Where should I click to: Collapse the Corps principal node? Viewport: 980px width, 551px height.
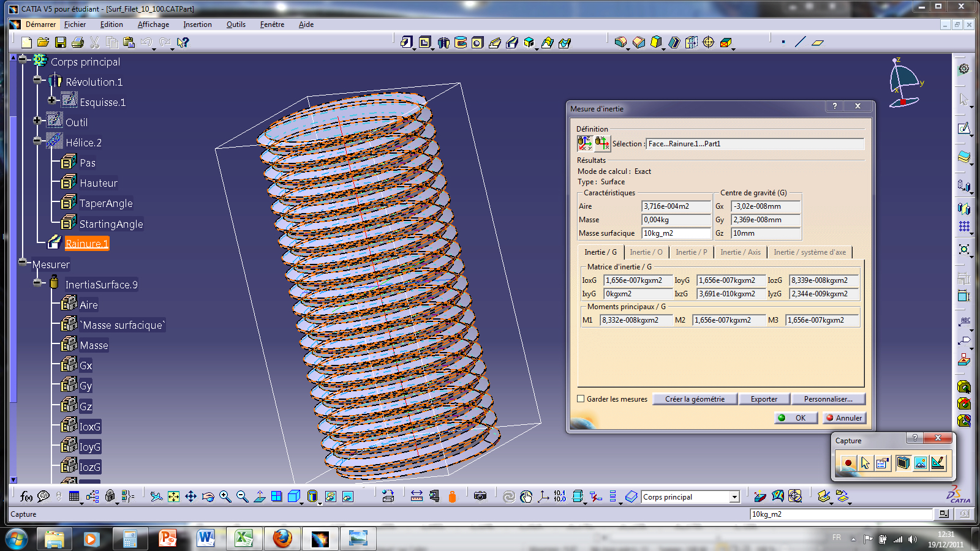click(23, 61)
